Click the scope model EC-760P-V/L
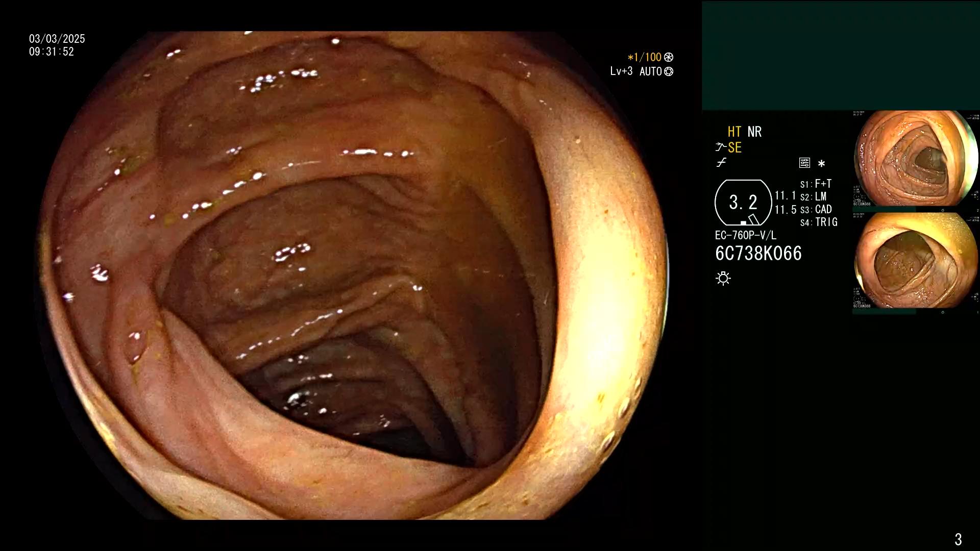980x551 pixels. [746, 235]
